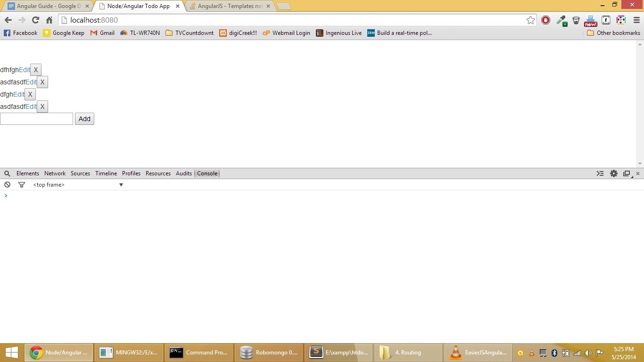The width and height of the screenshot is (644, 362).
Task: Click the VLC cone in system tray
Action: click(532, 353)
